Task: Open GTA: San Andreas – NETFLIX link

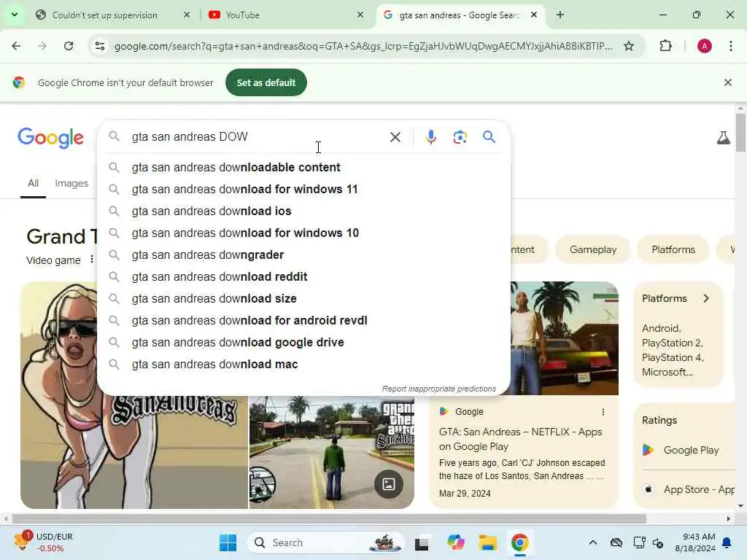Action: point(520,438)
